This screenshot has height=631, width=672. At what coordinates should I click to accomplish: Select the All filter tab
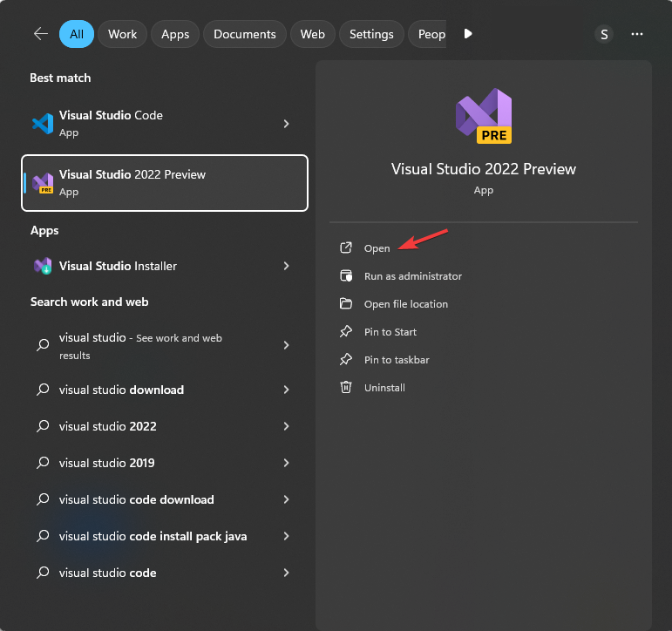tap(77, 34)
